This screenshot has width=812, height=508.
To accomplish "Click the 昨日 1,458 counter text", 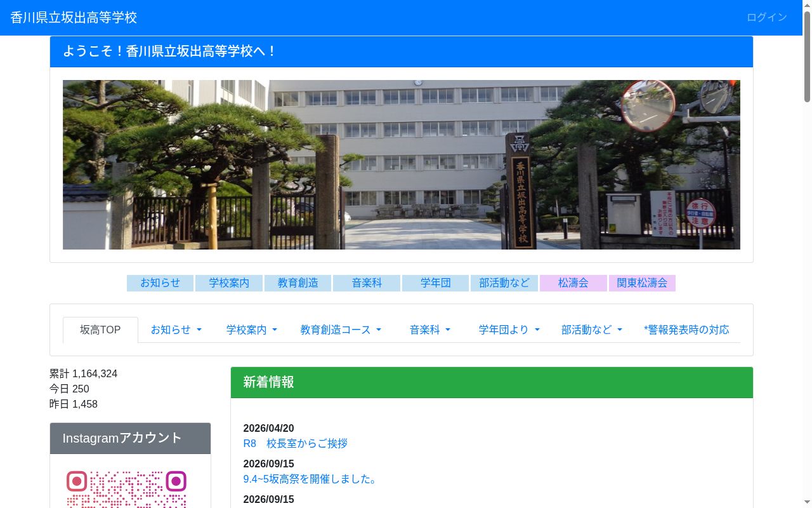I will (74, 404).
